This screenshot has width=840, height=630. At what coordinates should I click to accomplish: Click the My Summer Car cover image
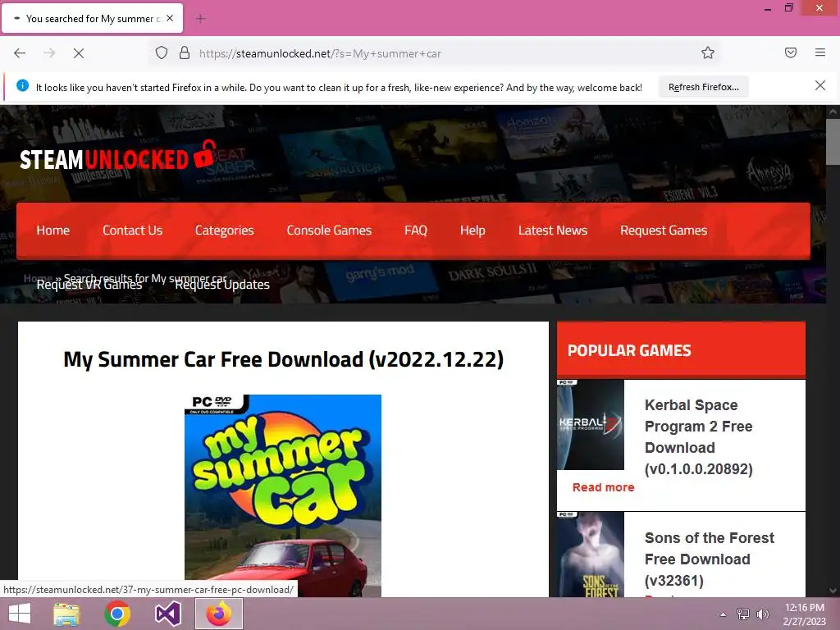click(283, 495)
